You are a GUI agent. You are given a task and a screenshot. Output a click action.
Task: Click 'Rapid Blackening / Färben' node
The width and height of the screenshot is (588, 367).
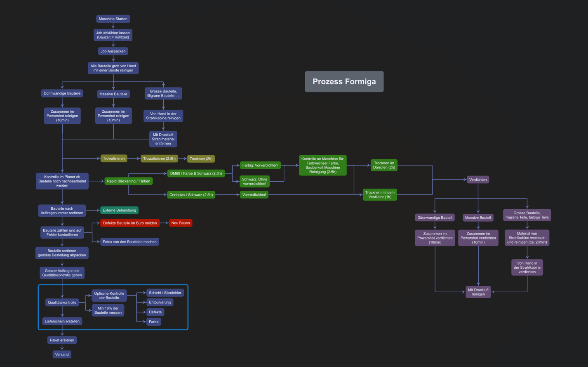pos(129,181)
